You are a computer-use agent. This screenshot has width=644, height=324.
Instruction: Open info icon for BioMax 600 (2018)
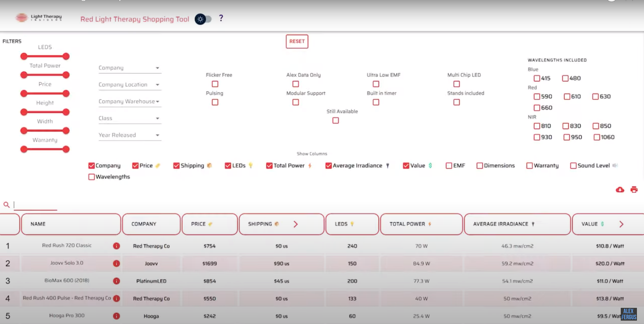[x=117, y=281]
